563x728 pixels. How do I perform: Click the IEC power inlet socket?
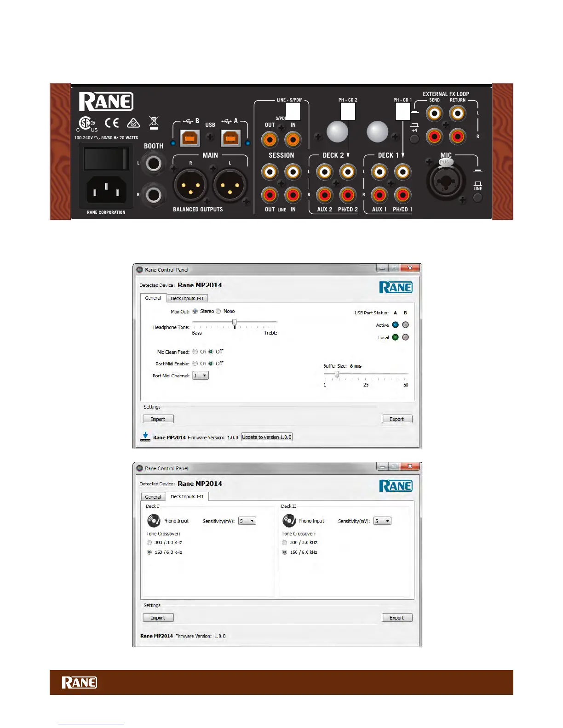(106, 189)
